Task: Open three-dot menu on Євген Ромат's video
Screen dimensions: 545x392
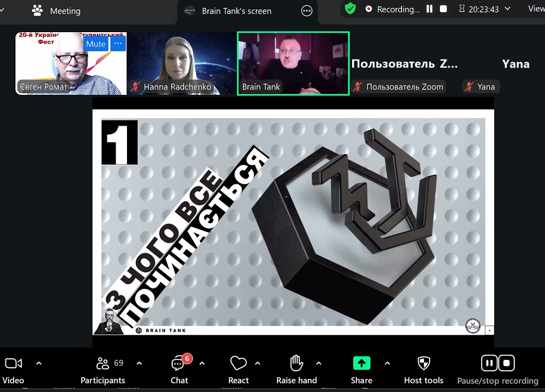Action: point(118,44)
